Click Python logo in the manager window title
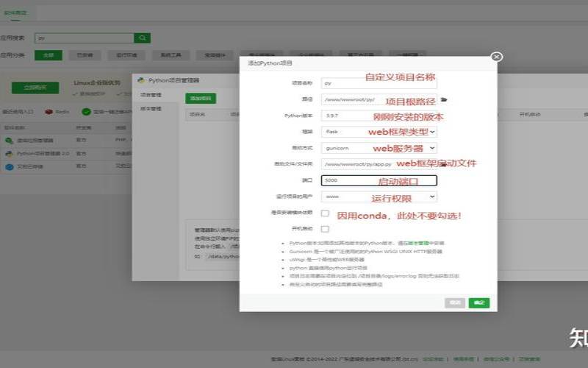The height and width of the screenshot is (368, 588). [141, 80]
